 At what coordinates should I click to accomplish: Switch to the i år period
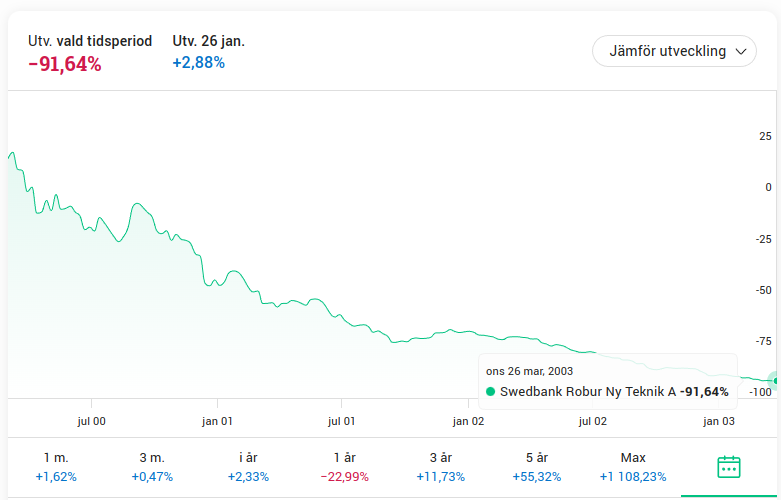pyautogui.click(x=247, y=467)
